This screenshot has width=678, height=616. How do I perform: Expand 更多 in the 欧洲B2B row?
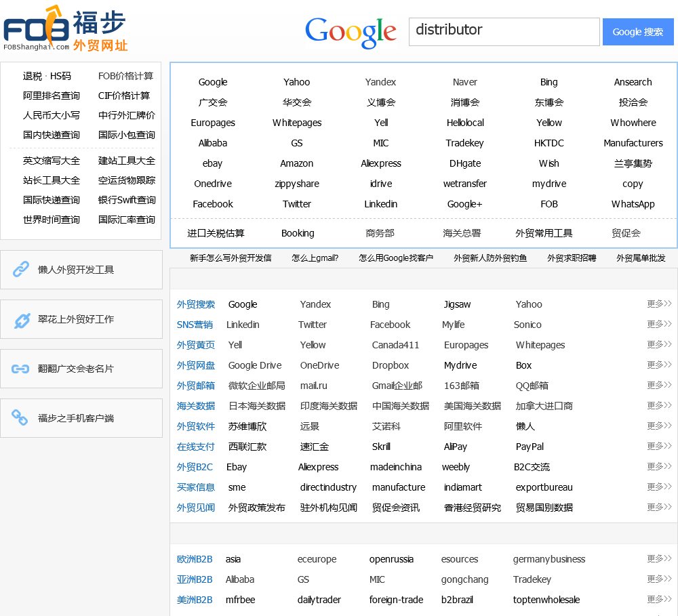(659, 558)
